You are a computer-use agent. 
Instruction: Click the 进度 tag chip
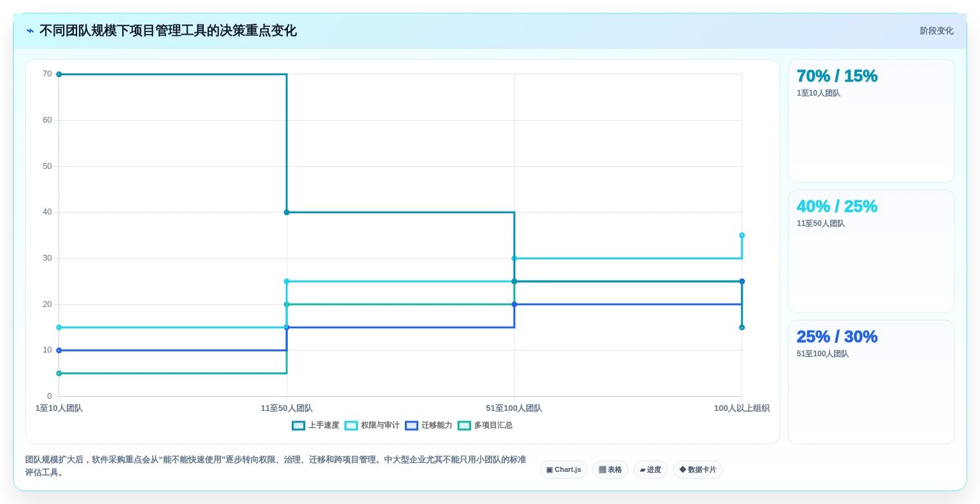click(650, 470)
